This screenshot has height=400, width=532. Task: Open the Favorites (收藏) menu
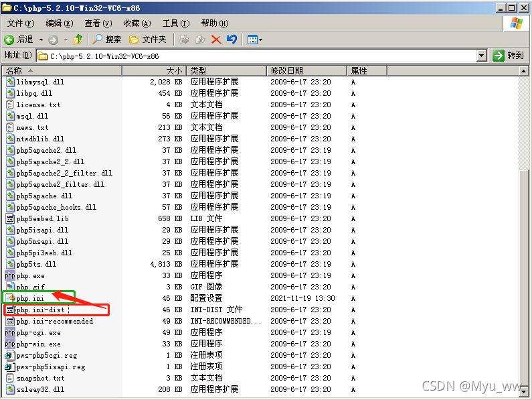[x=137, y=23]
